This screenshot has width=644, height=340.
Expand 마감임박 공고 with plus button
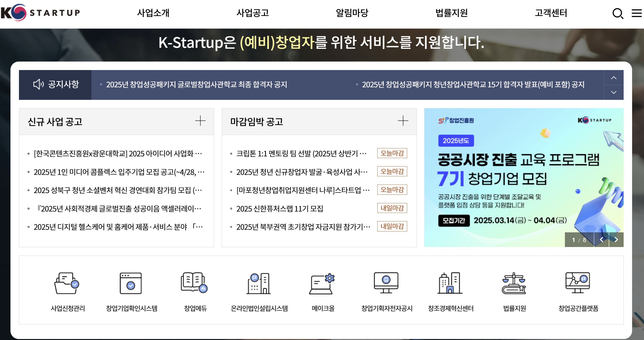click(403, 121)
